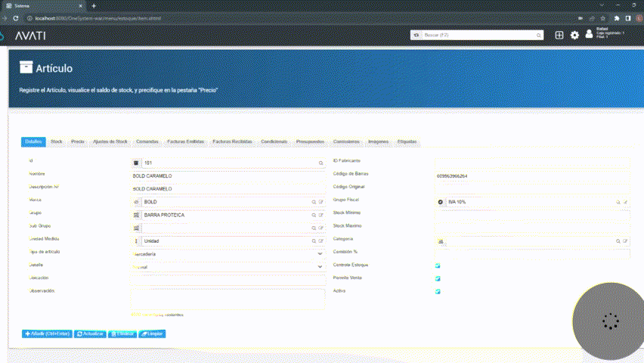Click the AVATI logo in the header
Viewport: 644px width, 363px height.
pyautogui.click(x=30, y=36)
